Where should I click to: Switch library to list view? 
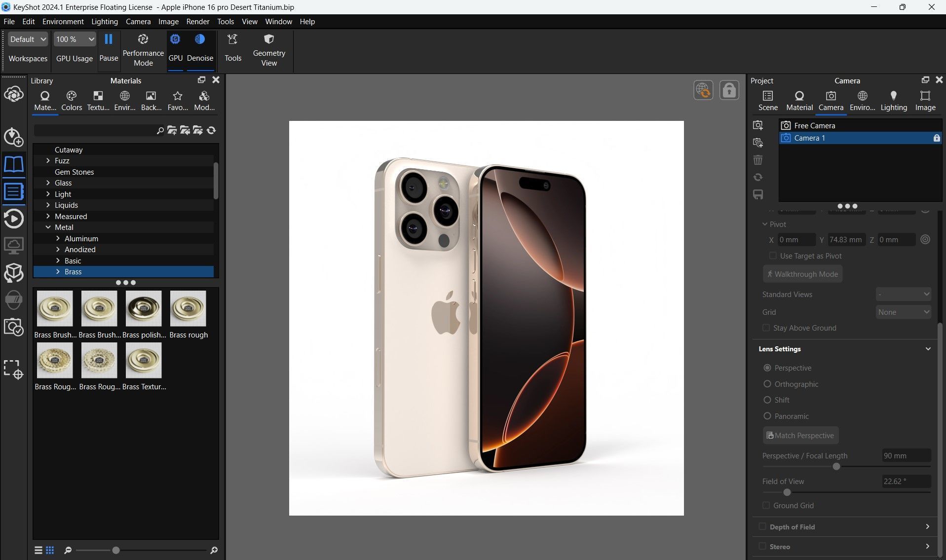click(x=38, y=550)
